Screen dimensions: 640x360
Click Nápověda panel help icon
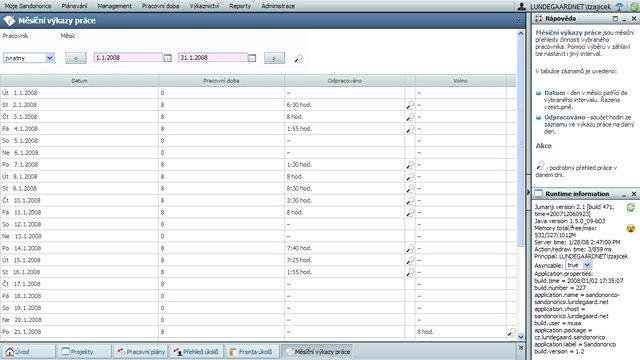(539, 19)
